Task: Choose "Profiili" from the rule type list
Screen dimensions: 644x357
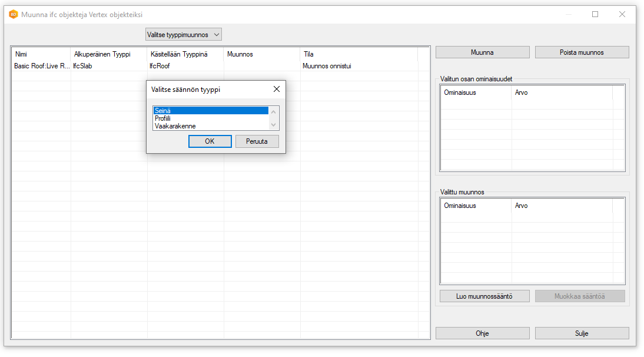Action: [x=210, y=118]
